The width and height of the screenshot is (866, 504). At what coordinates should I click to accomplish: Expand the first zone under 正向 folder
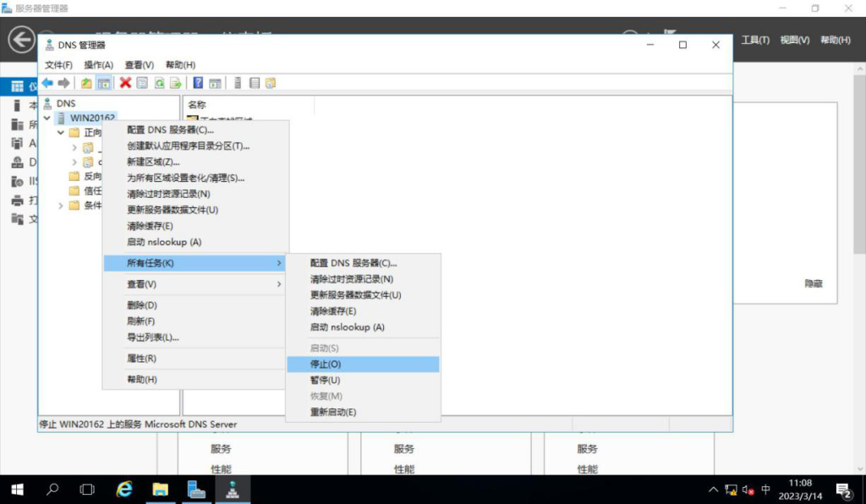[74, 147]
